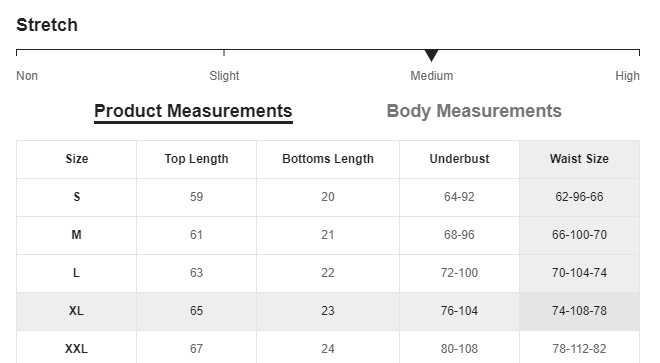
Task: Select the M size row label
Action: 77,235
